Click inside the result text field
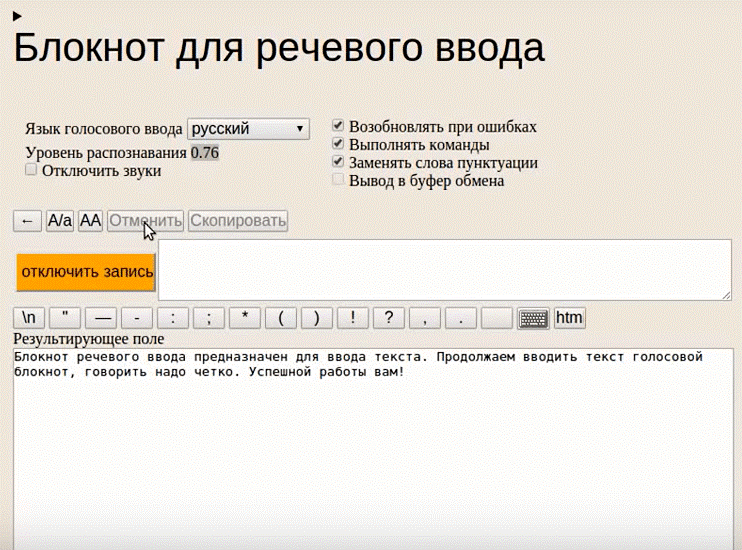742x550 pixels. pos(373,449)
